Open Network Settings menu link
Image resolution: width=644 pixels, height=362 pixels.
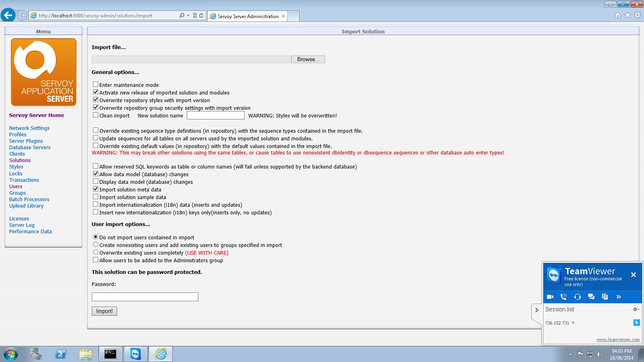(29, 128)
